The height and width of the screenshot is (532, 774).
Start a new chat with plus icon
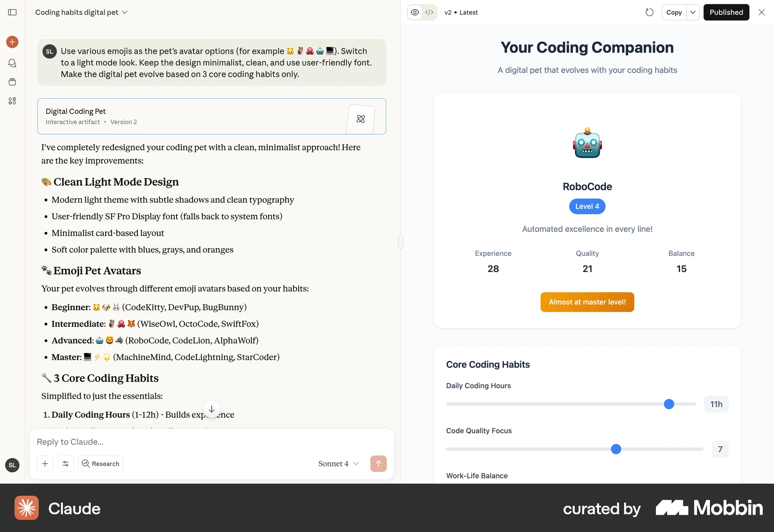tap(12, 42)
